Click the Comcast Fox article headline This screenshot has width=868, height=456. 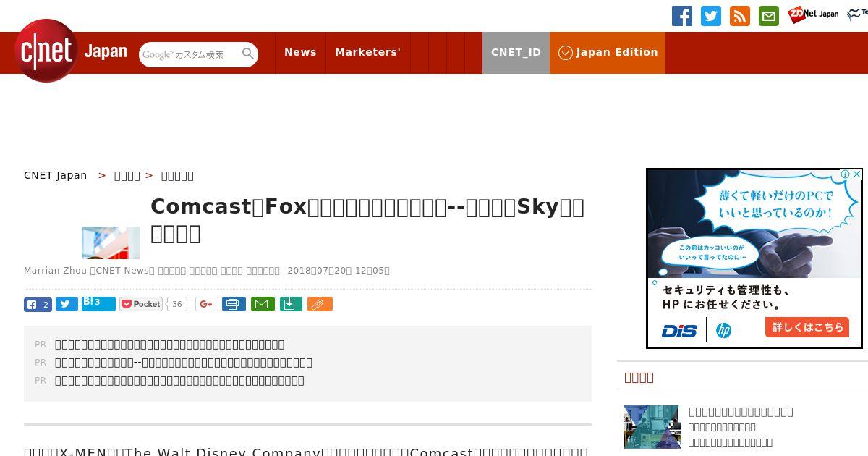[367, 220]
